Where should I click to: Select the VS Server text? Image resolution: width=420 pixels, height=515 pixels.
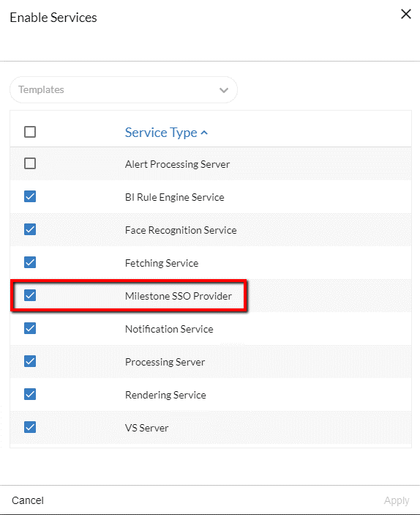tap(146, 428)
